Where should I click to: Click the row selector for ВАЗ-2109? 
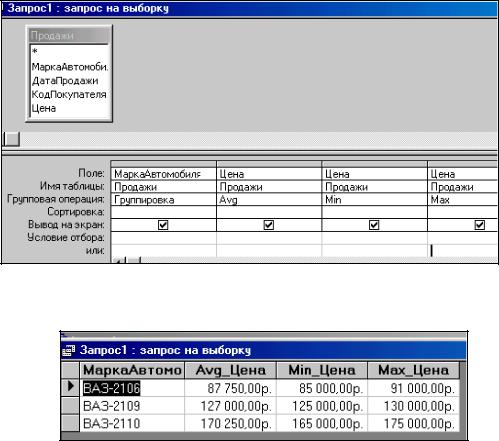(x=71, y=406)
